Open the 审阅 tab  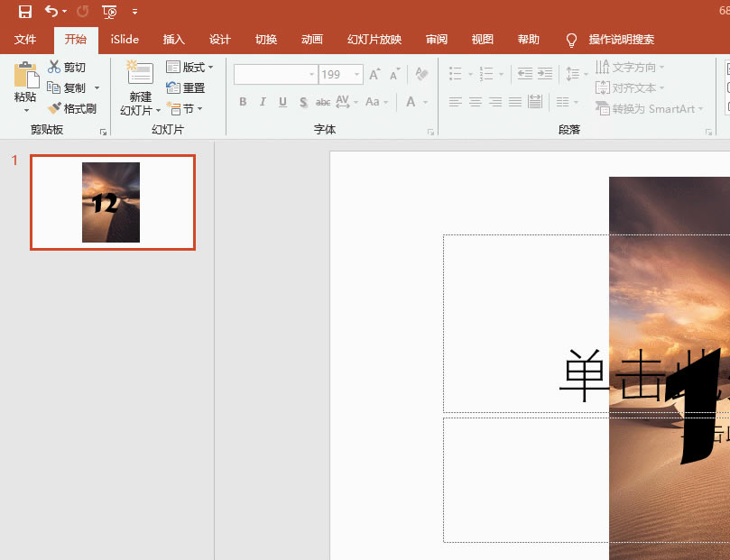pos(436,40)
